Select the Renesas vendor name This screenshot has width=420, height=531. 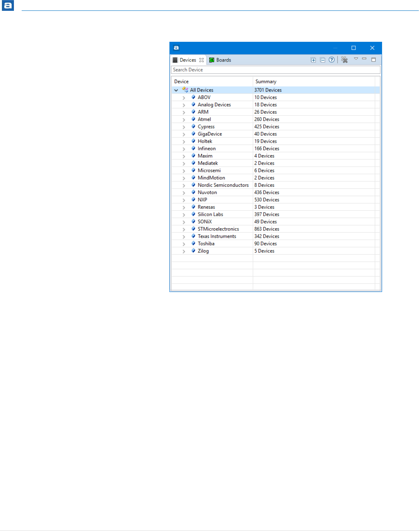206,207
